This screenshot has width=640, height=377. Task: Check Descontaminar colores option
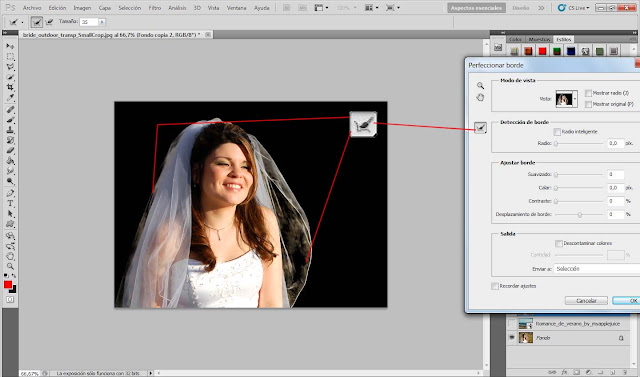pyautogui.click(x=559, y=244)
